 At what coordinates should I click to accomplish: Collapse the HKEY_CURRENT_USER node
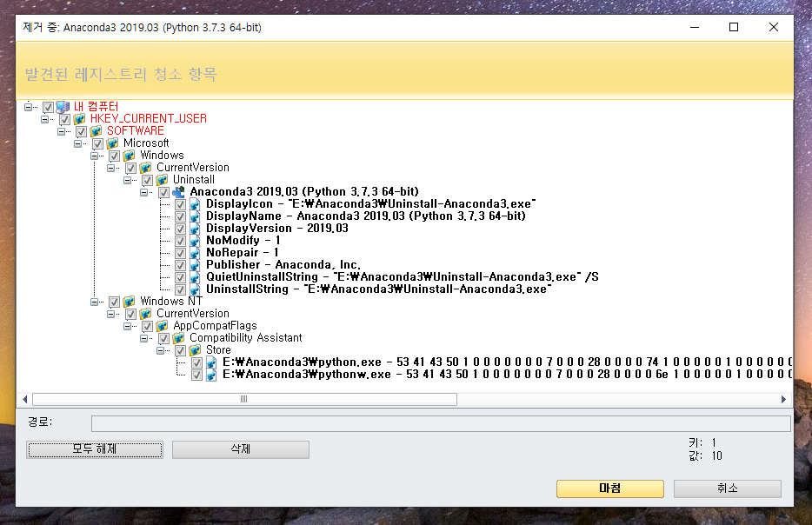coord(44,119)
